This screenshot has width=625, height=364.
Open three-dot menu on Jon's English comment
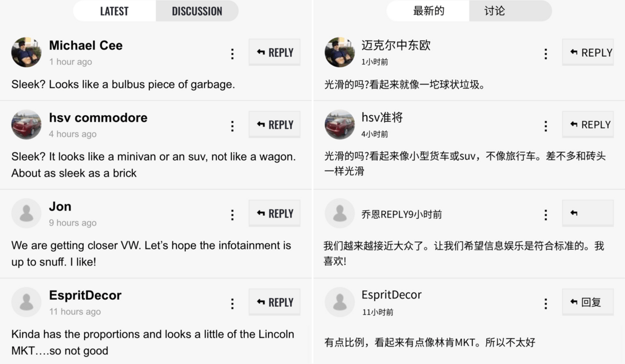[233, 215]
